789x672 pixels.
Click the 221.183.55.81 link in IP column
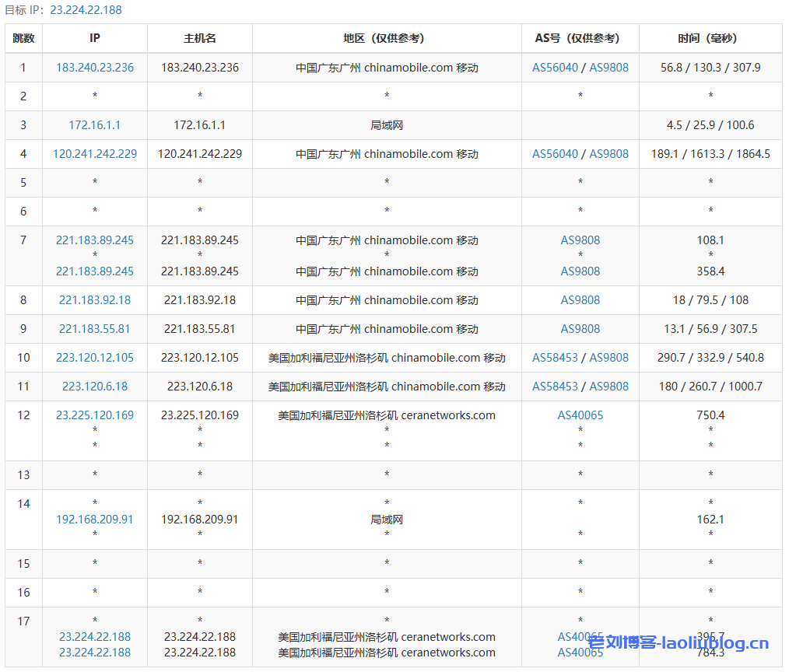coord(95,329)
